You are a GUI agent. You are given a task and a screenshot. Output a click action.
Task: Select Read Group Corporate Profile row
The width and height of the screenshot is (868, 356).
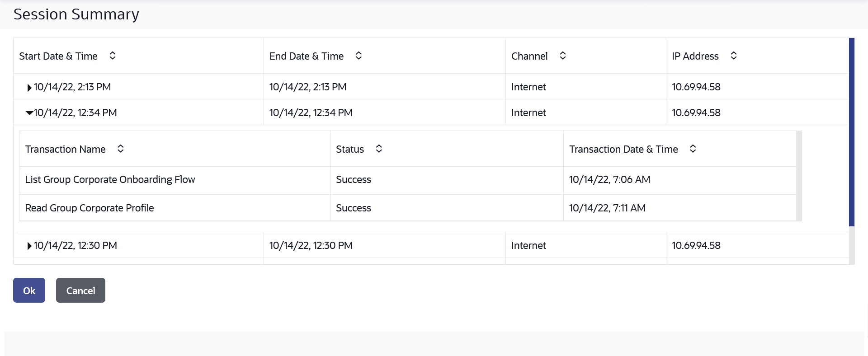pos(90,208)
